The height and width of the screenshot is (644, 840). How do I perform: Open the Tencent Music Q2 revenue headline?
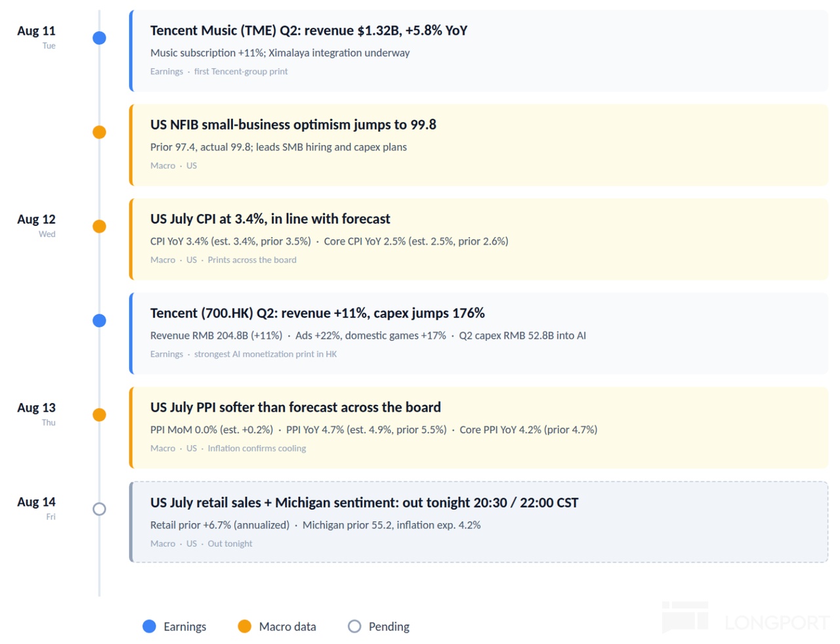(x=308, y=30)
